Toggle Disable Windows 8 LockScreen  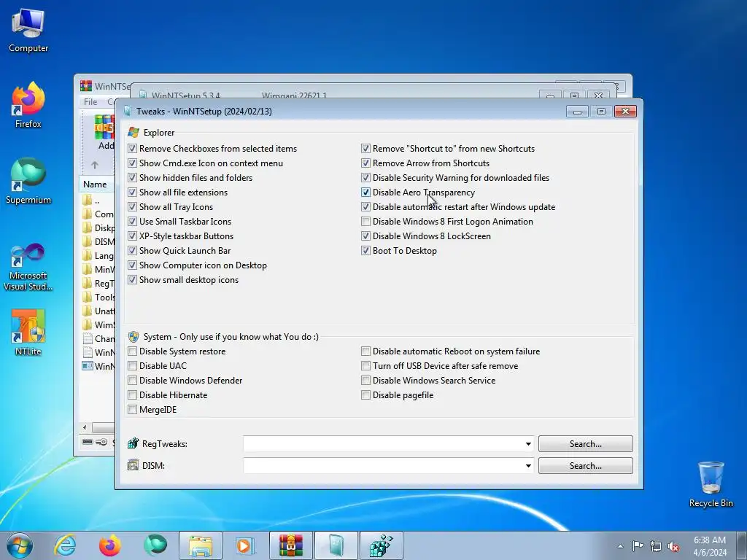coord(366,236)
